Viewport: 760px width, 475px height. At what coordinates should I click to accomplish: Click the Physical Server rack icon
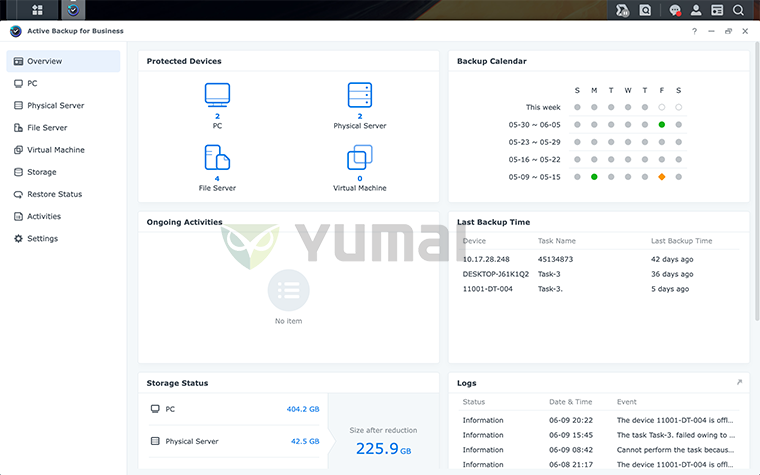360,95
